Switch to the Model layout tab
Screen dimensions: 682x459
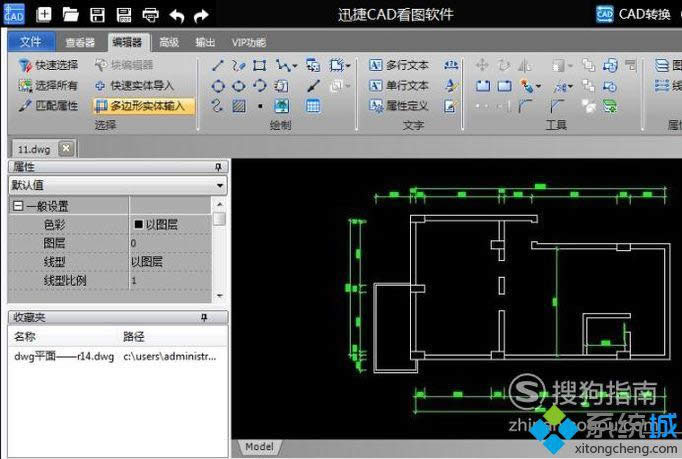(259, 447)
